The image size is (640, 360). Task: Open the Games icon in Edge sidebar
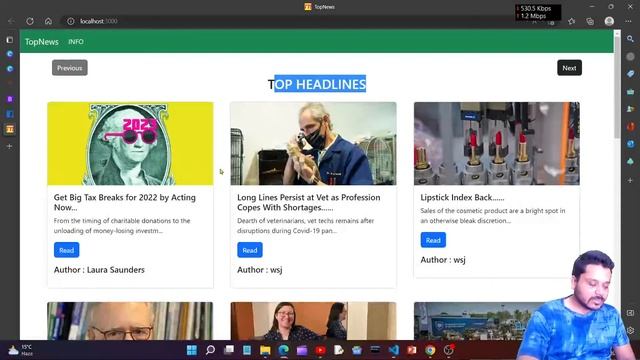coord(630,109)
